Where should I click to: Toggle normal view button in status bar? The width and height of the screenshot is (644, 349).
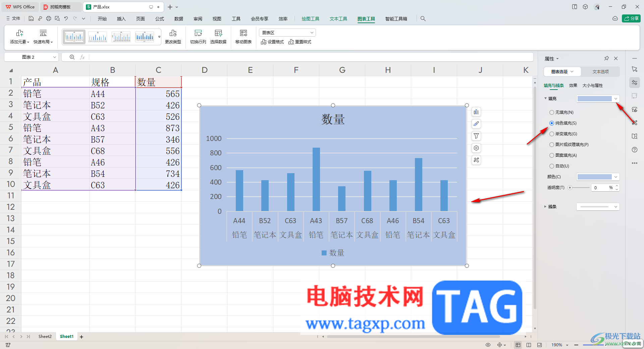[x=518, y=345]
